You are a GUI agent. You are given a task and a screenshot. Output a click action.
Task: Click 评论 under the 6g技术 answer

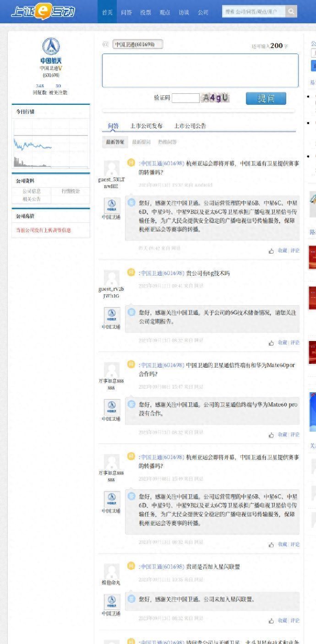click(295, 343)
